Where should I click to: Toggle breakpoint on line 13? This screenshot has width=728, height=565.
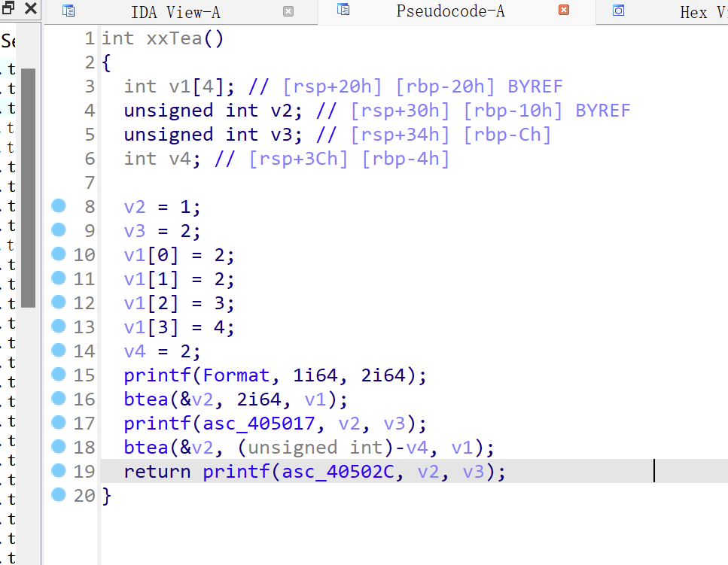point(59,326)
